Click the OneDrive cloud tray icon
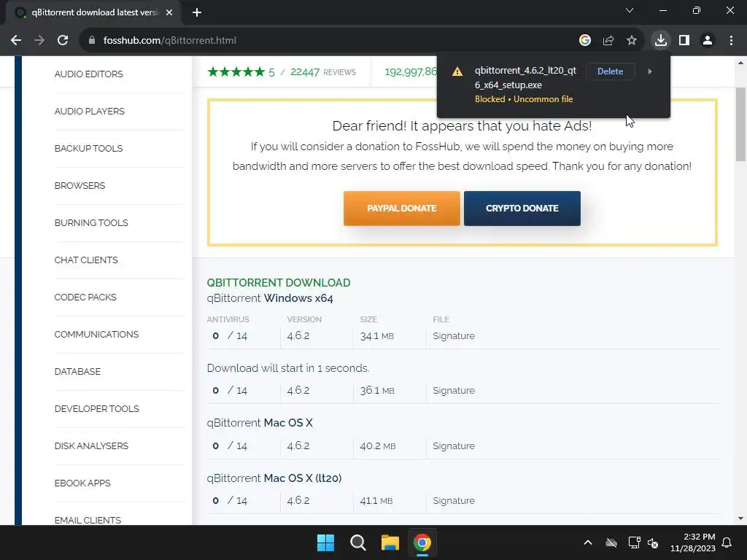Image resolution: width=747 pixels, height=560 pixels. (611, 542)
